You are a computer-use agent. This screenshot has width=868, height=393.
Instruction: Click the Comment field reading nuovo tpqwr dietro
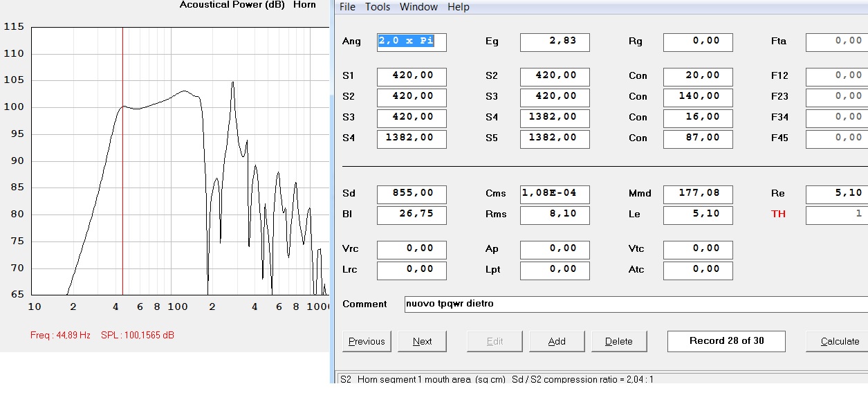pos(636,304)
